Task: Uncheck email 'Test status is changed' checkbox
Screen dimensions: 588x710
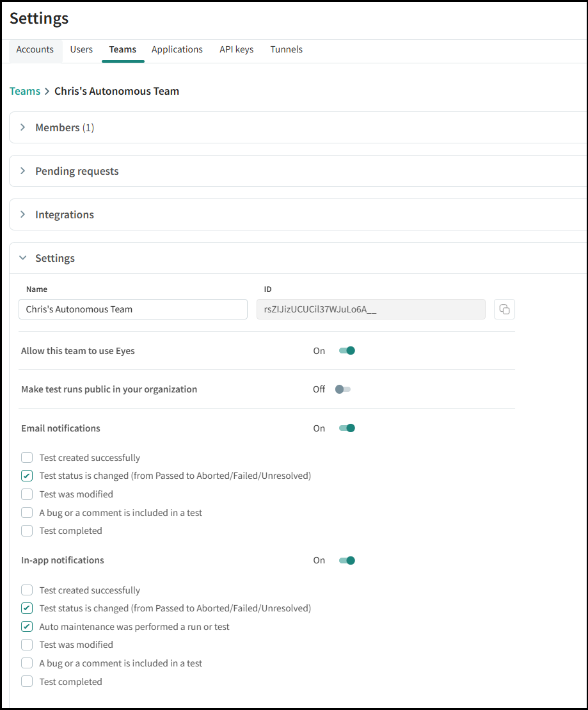Action: click(27, 476)
